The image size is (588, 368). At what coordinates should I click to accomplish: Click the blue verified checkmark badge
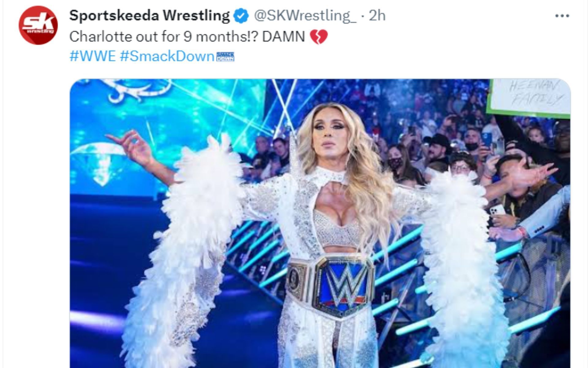[x=241, y=16]
